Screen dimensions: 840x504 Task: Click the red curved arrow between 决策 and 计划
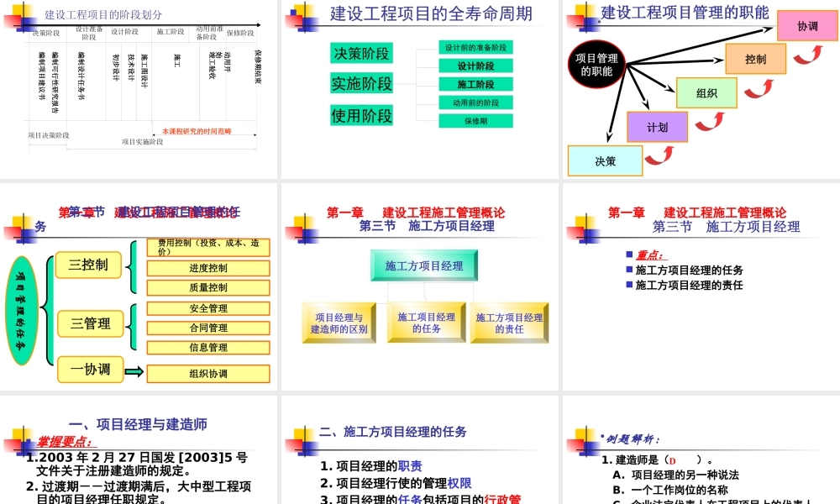[x=659, y=156]
